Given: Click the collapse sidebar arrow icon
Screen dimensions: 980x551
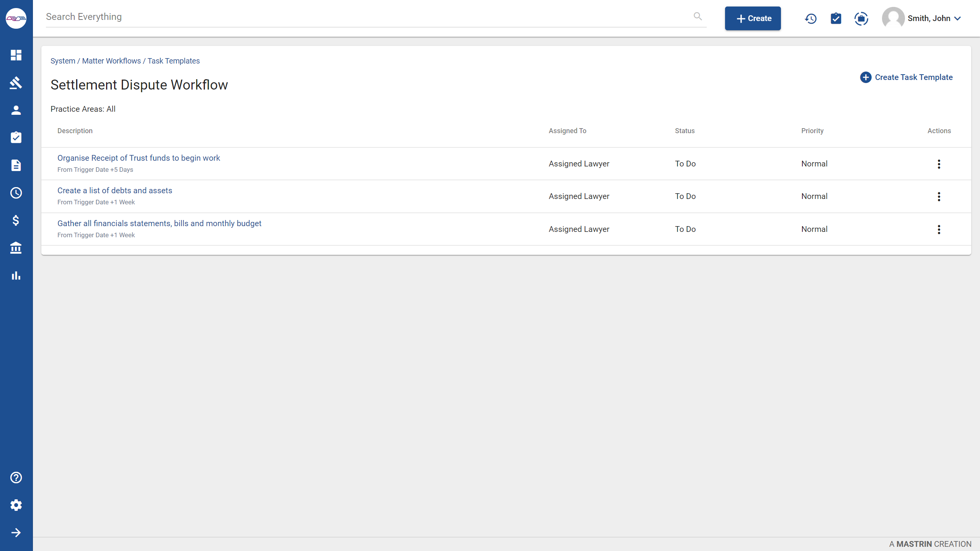Looking at the screenshot, I should 16,532.
